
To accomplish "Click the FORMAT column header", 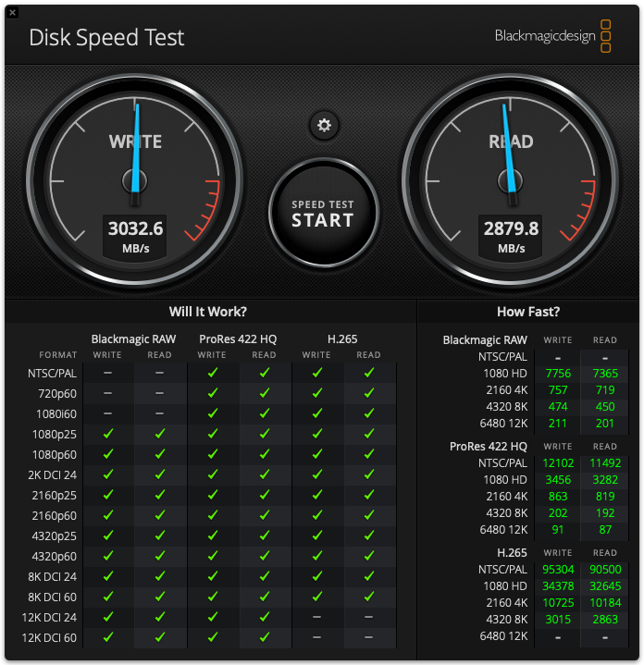I will point(58,355).
